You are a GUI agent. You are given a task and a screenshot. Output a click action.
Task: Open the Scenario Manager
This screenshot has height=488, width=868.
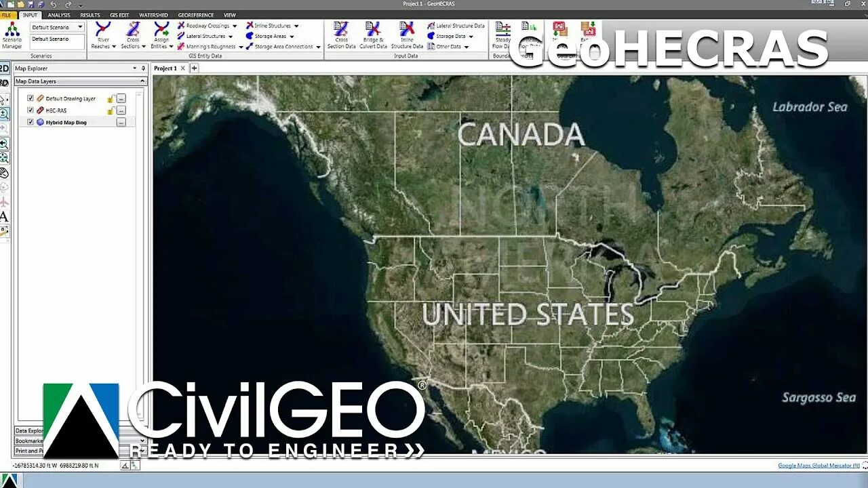[12, 36]
